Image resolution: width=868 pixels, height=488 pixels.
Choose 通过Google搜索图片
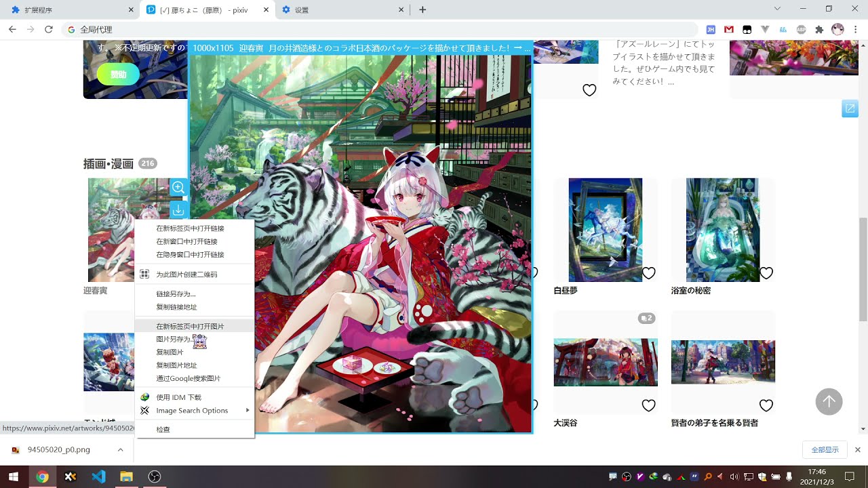pos(195,378)
